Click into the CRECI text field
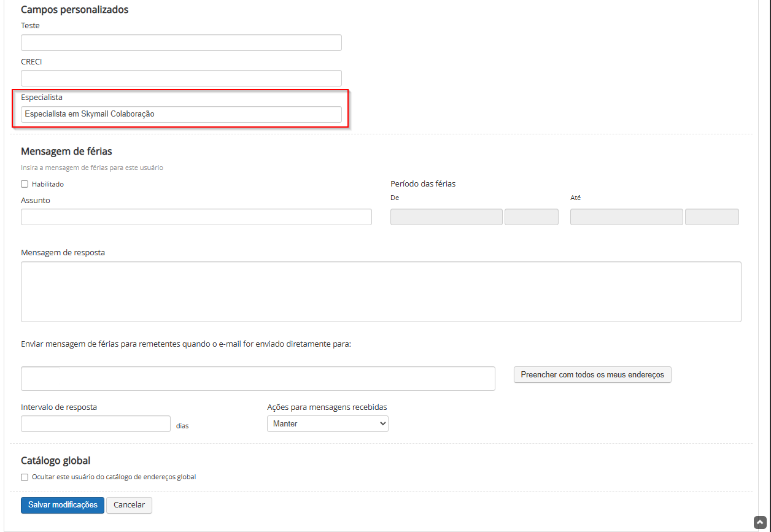771x532 pixels. tap(181, 79)
